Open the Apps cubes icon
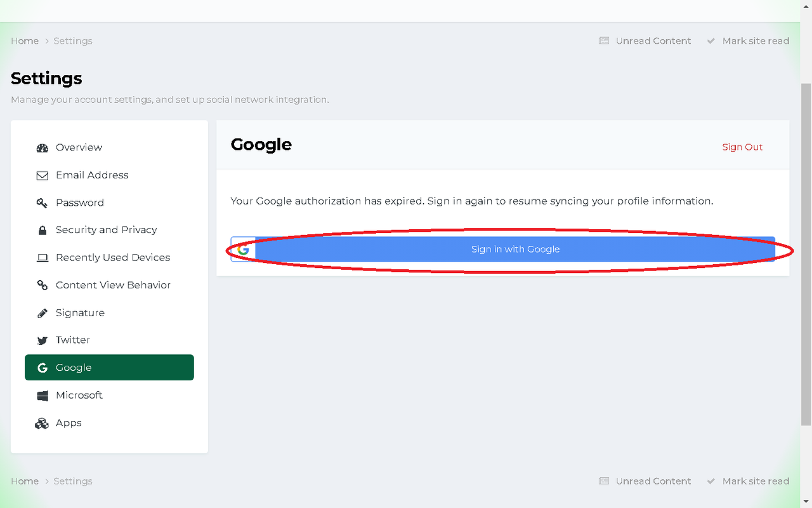812x508 pixels. (x=42, y=424)
